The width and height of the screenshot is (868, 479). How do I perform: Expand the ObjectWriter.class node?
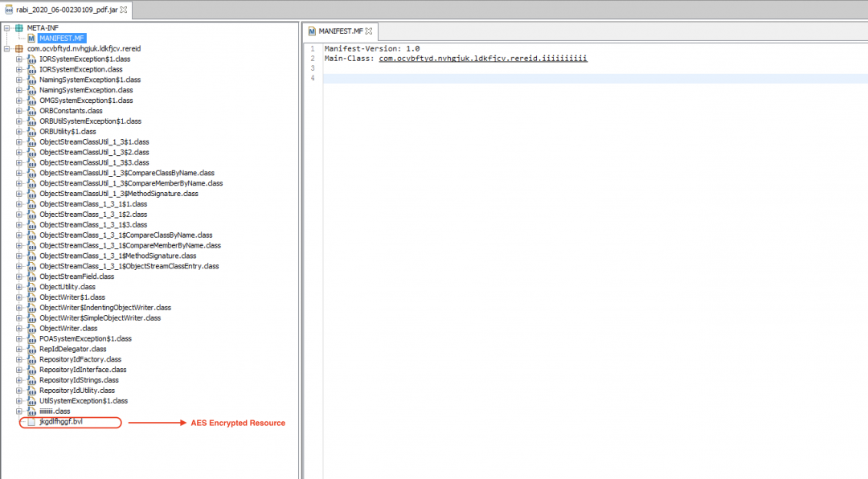coord(19,328)
